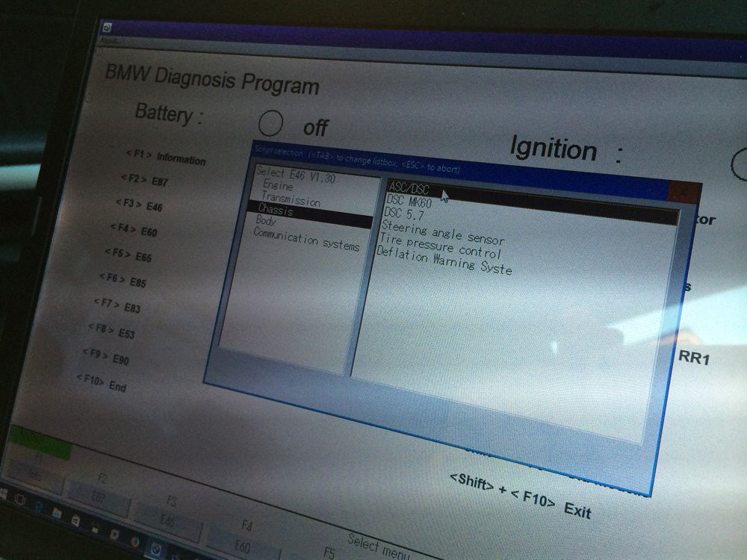Click the <Shift> + <F10> Exit text
The image size is (747, 560).
click(520, 497)
